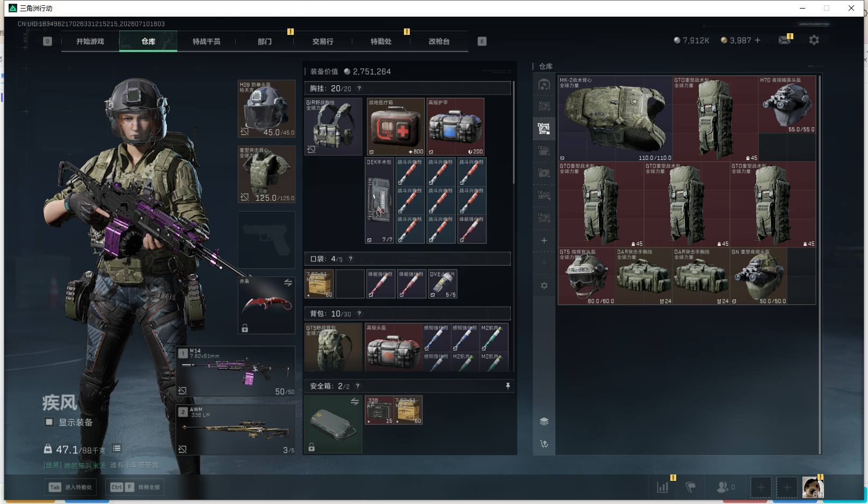Switch to the 交易行 tab
This screenshot has width=868, height=504.
coord(323,41)
